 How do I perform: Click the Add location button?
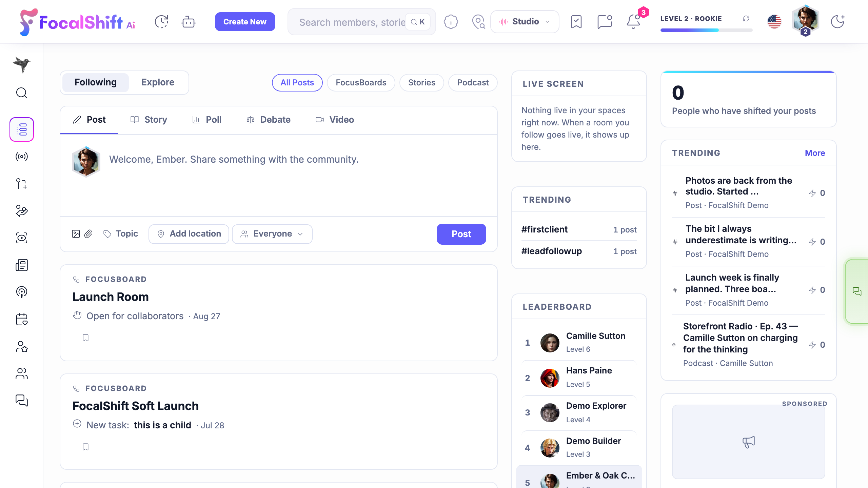tap(189, 234)
